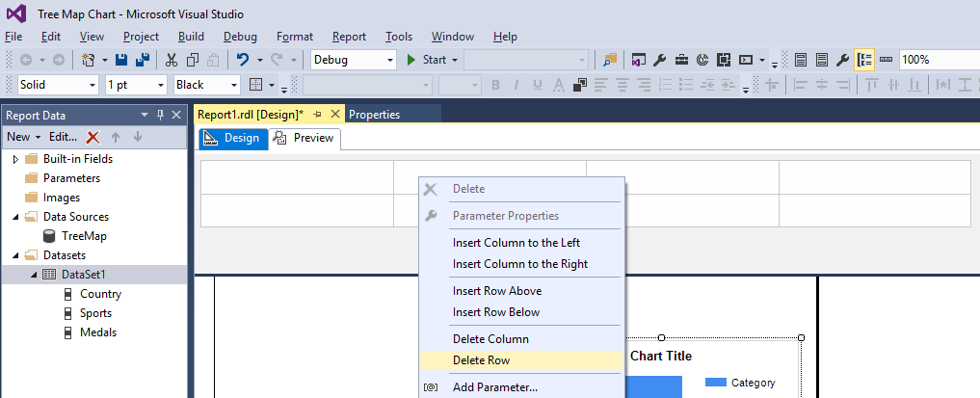The height and width of the screenshot is (398, 980).
Task: Switch to the Preview tab
Action: pyautogui.click(x=305, y=138)
